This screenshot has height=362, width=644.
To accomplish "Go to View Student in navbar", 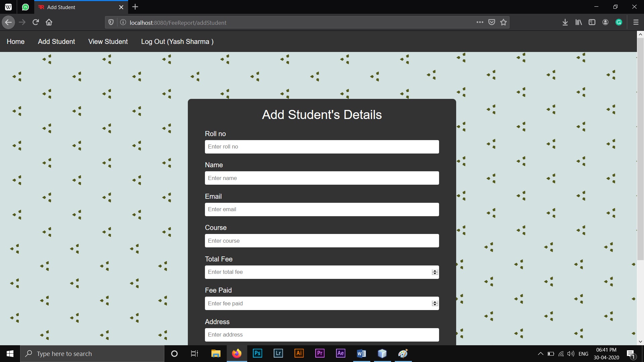I will pos(108,42).
